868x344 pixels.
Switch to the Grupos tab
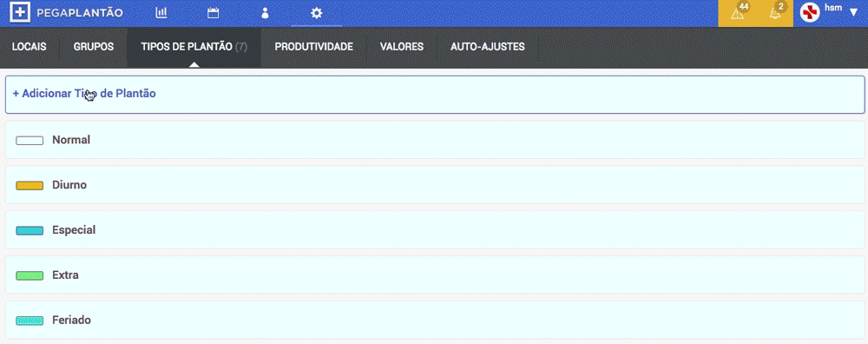94,47
